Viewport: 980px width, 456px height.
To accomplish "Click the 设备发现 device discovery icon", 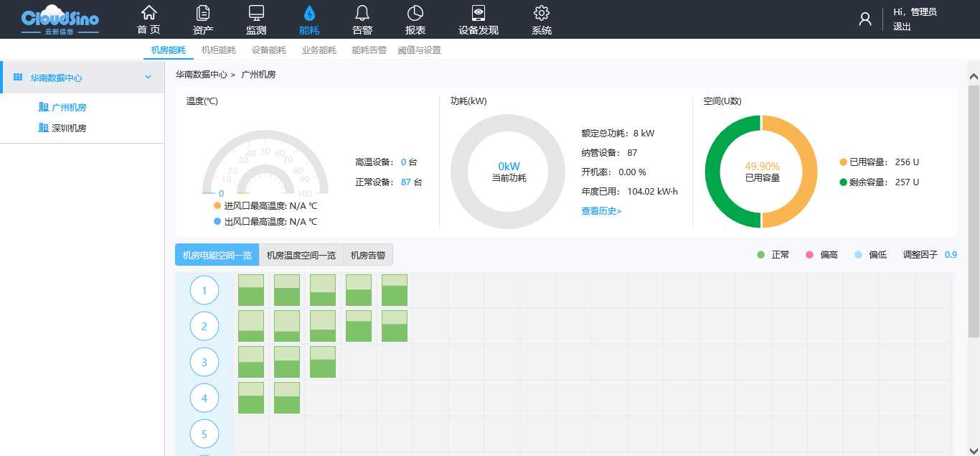I will point(479,14).
